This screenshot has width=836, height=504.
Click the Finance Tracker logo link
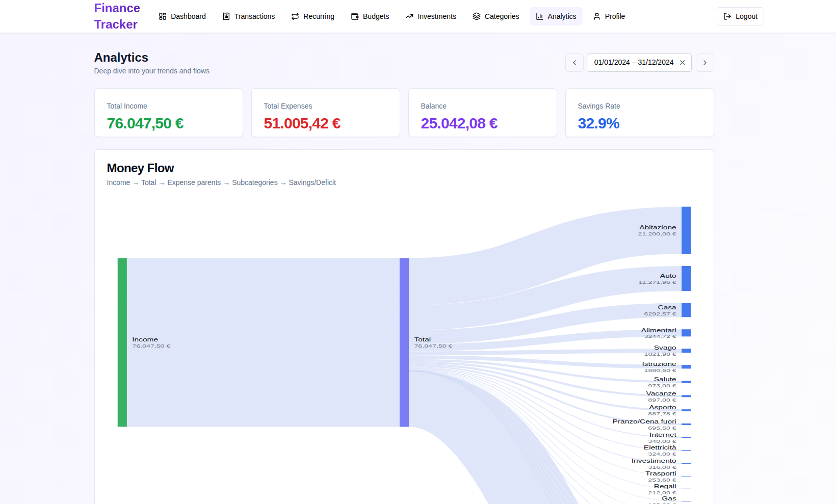[x=117, y=16]
